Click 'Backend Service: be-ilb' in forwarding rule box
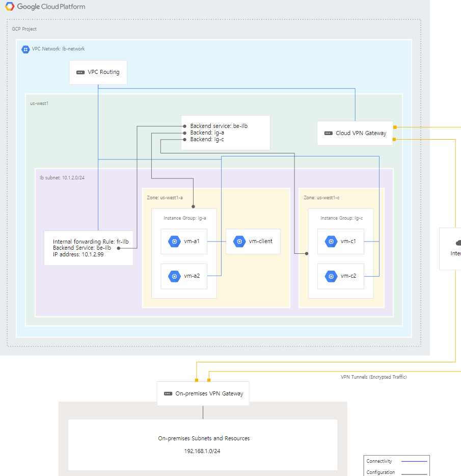 click(x=82, y=248)
